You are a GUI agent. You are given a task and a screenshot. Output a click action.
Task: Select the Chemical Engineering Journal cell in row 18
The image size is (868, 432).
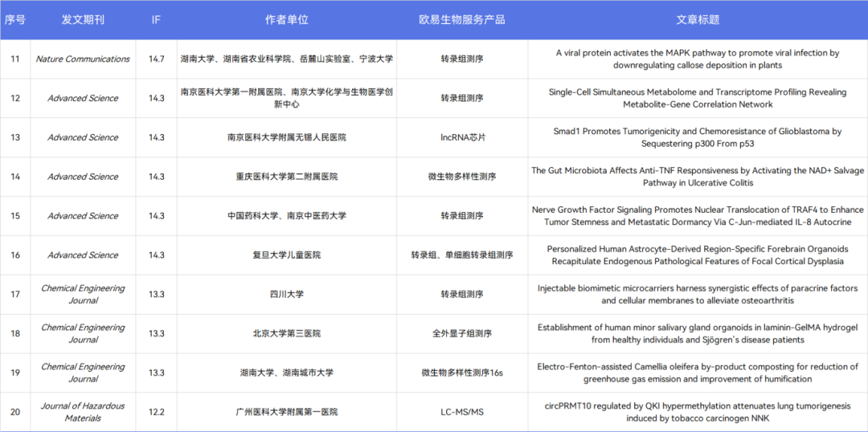tap(83, 334)
